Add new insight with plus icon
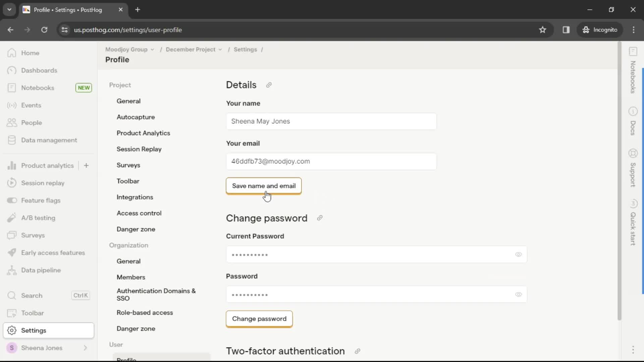Screen dimensions: 644x362 [86, 166]
